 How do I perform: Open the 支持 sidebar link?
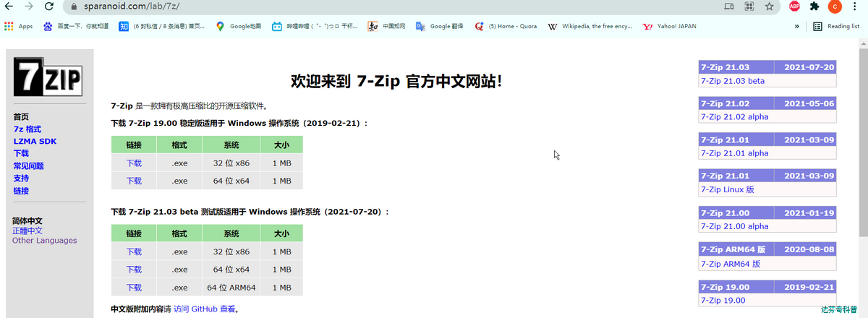[x=21, y=178]
